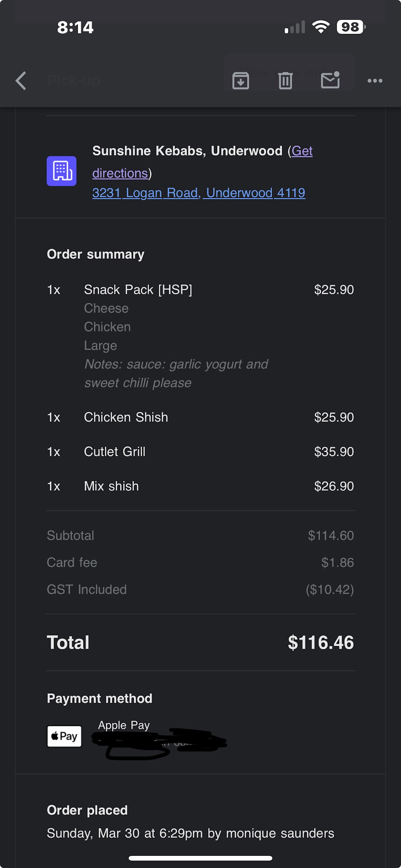Tap the Sunshine Kebabs, Underwood store name
The image size is (401, 868).
[x=187, y=151]
